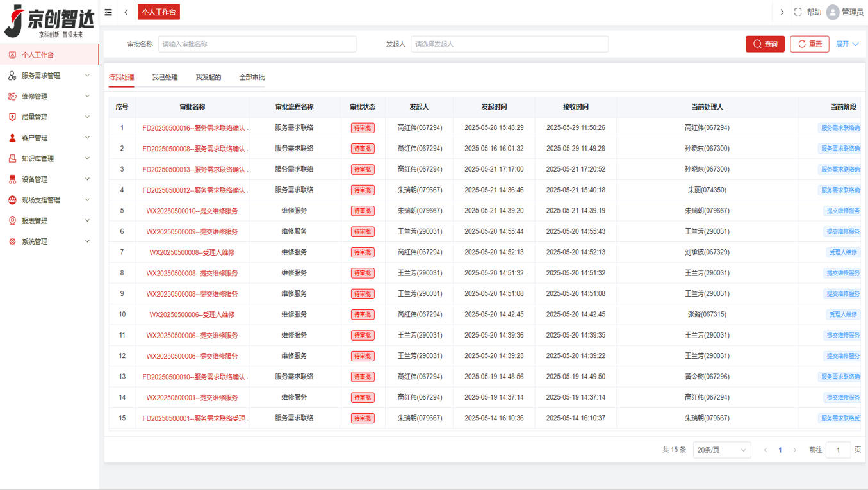Image resolution: width=868 pixels, height=490 pixels.
Task: Expand 服务需求管理 submenu chevron
Action: pyautogui.click(x=87, y=76)
